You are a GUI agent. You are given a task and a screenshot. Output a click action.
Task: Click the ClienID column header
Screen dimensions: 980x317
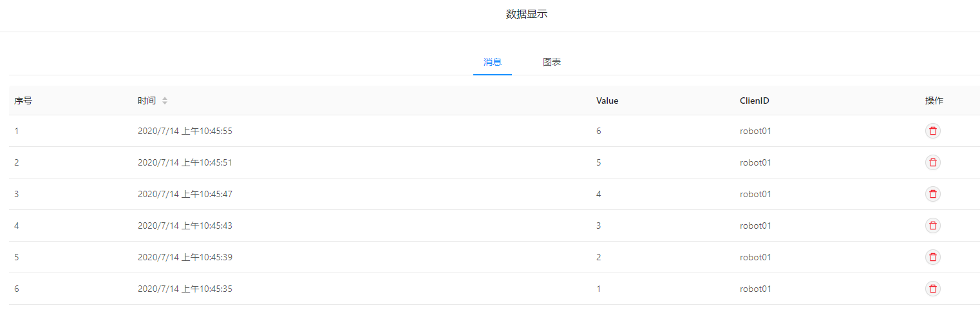755,101
